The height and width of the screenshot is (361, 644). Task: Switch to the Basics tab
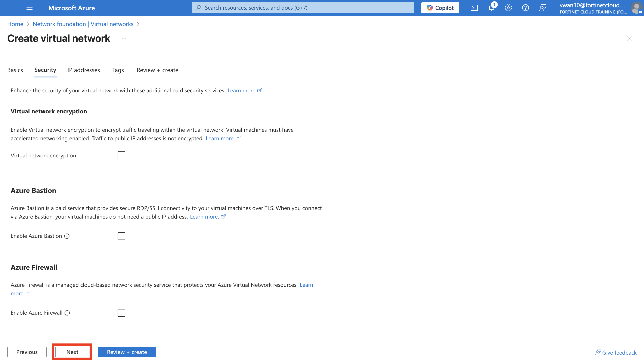click(x=15, y=70)
